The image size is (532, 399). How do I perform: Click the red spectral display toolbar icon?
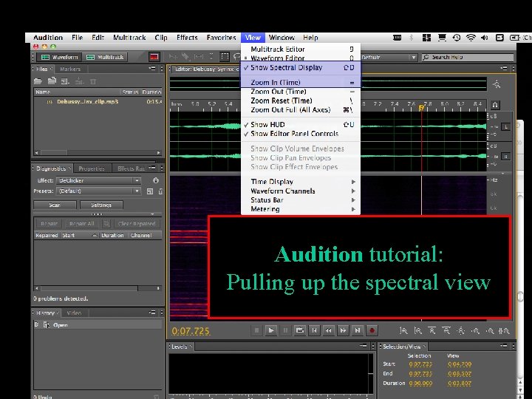(154, 57)
